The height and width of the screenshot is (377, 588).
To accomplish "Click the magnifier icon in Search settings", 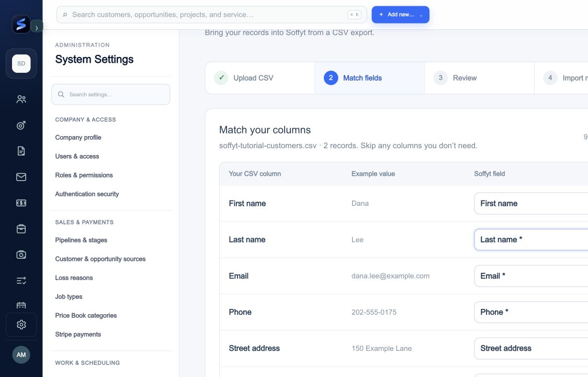I will [61, 94].
